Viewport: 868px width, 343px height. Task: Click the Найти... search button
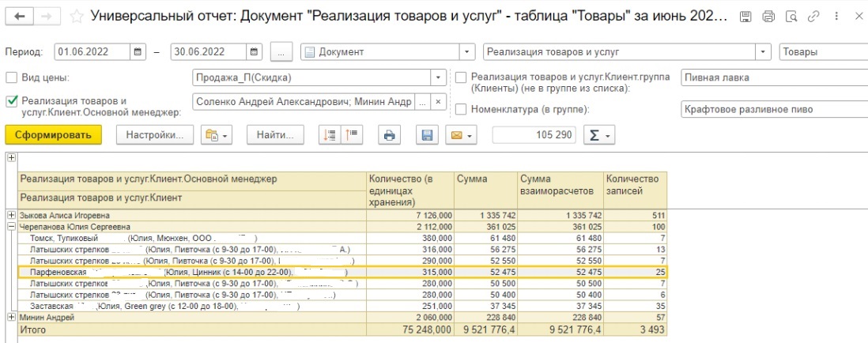tap(275, 135)
